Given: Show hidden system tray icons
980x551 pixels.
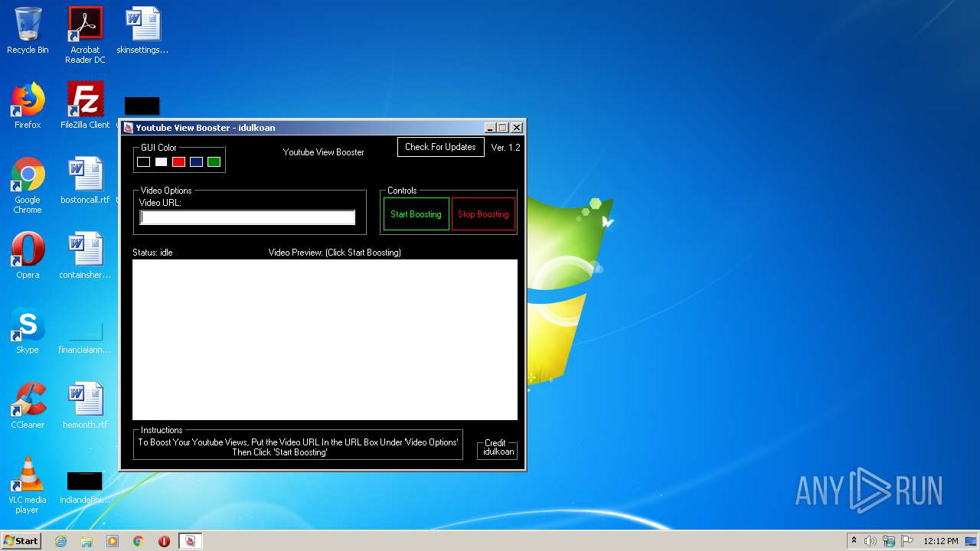Looking at the screenshot, I should (x=854, y=541).
